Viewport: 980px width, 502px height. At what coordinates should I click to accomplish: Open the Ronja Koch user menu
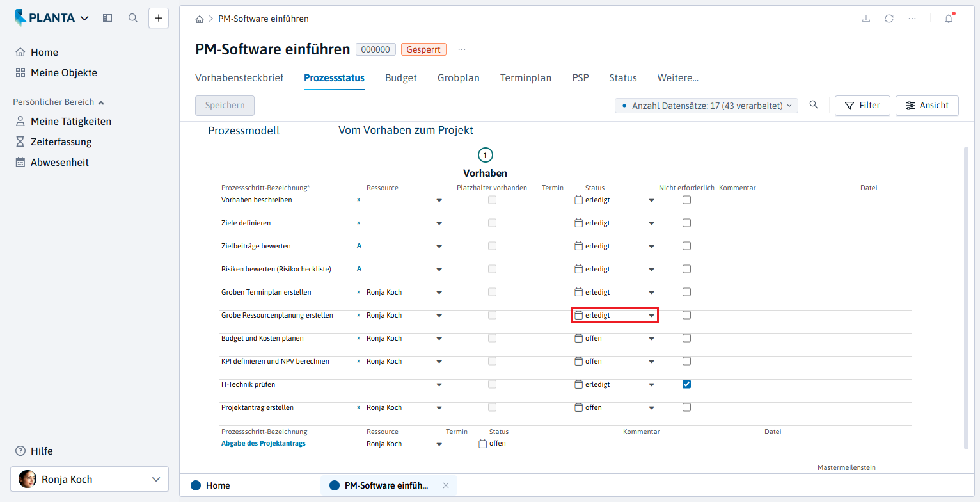coord(90,479)
